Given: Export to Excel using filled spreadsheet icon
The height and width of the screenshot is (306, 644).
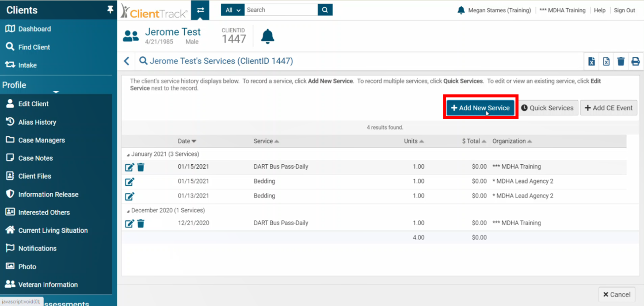Looking at the screenshot, I should pyautogui.click(x=591, y=61).
